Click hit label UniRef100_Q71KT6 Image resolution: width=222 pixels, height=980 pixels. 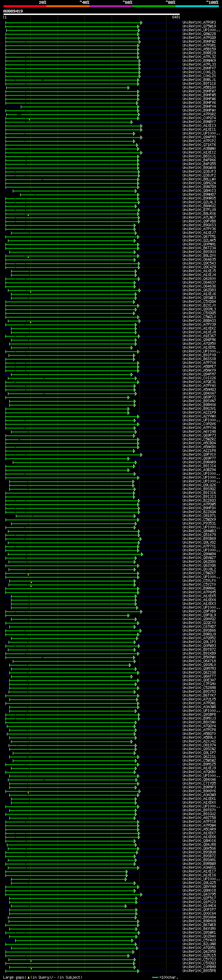pos(199,145)
